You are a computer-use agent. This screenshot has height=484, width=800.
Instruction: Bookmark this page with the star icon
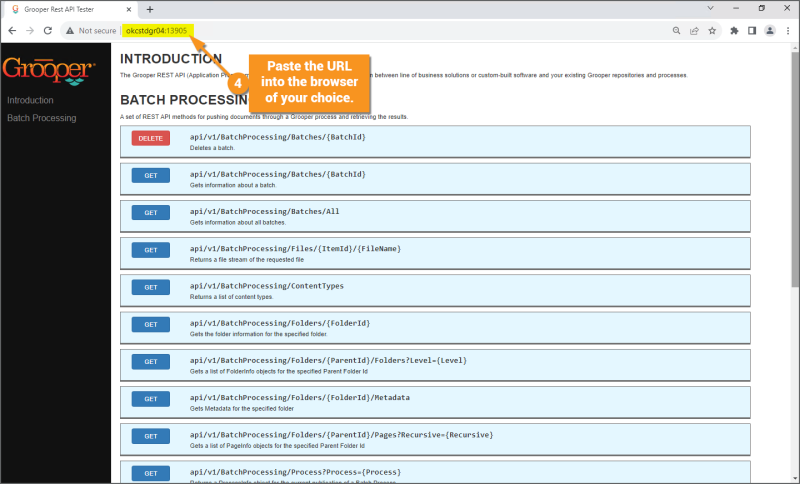712,31
